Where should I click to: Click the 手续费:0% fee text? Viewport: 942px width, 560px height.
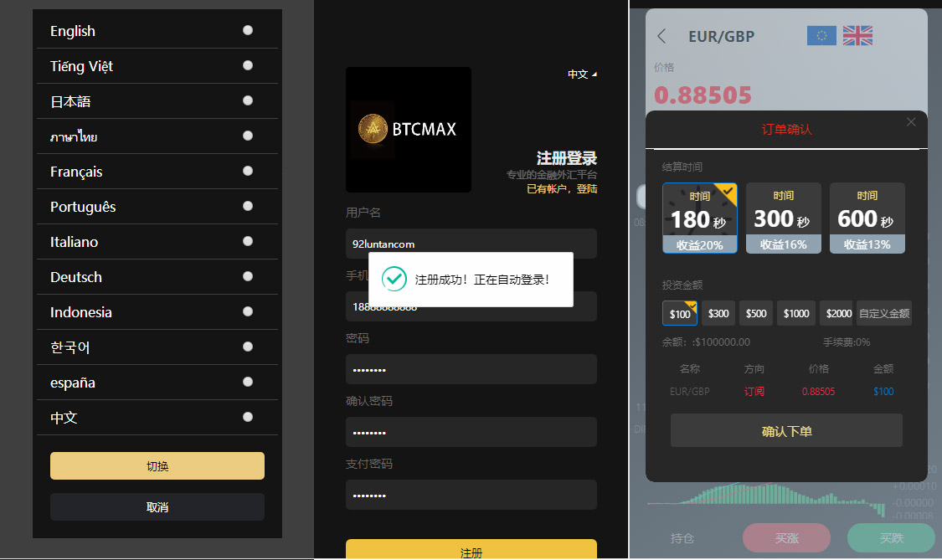[x=846, y=342]
